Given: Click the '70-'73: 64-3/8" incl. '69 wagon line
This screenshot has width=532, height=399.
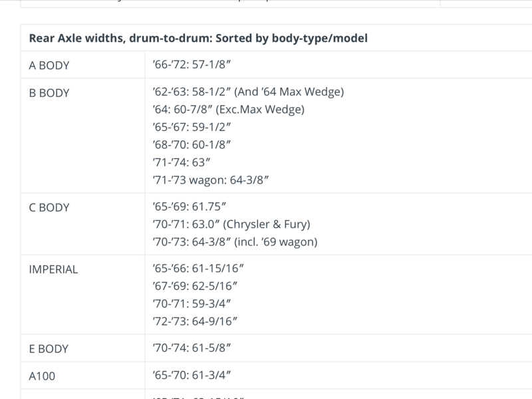Looking at the screenshot, I should [235, 242].
